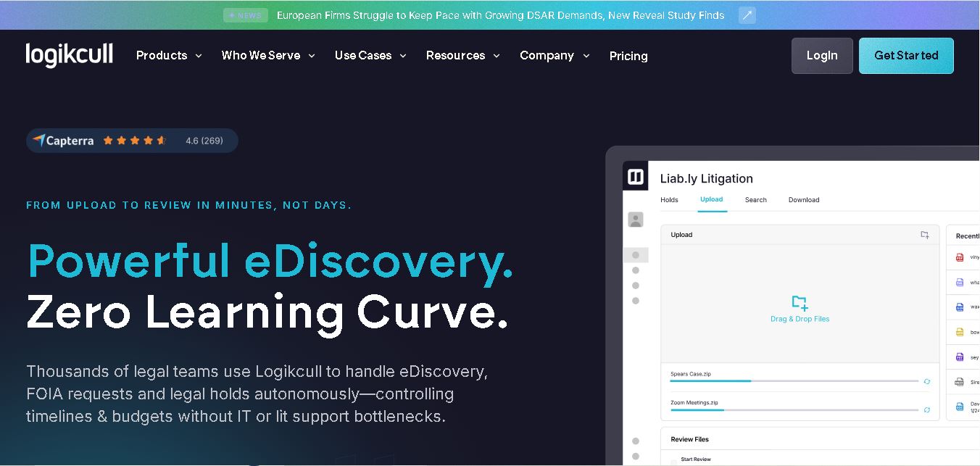Open the blue DOC icon next to Dav

click(x=960, y=407)
